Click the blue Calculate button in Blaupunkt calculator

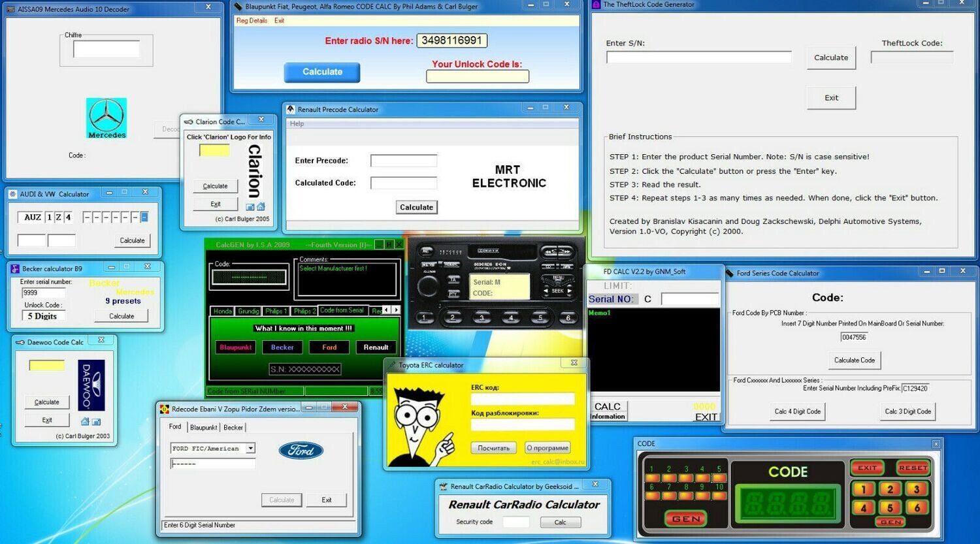point(322,72)
